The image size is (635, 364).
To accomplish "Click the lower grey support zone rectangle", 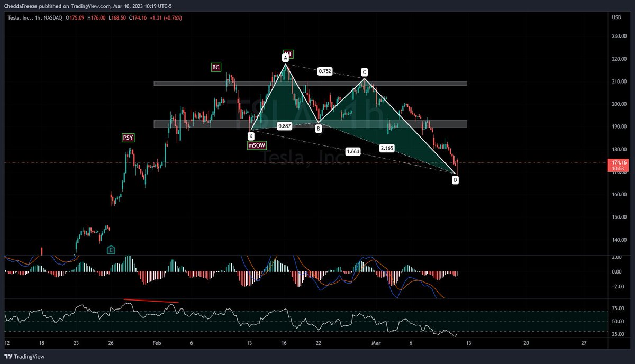I will coord(310,124).
